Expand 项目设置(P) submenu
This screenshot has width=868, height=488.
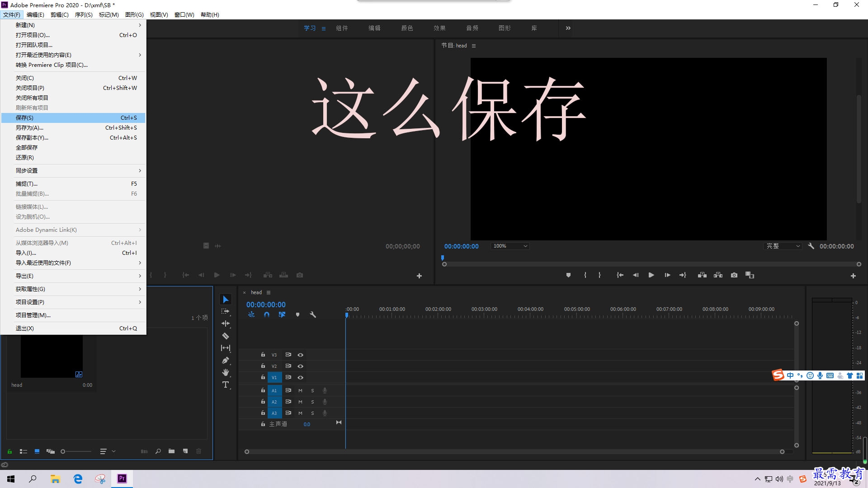[x=73, y=302]
